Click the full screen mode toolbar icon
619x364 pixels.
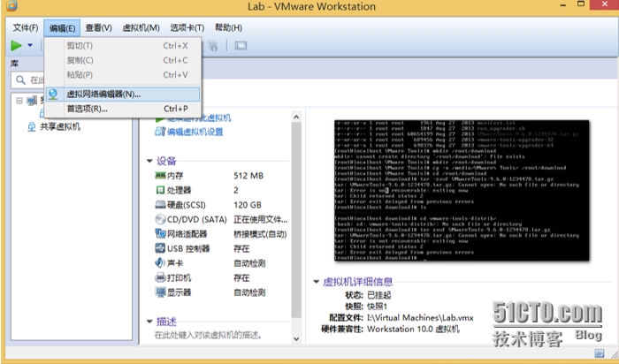[x=241, y=46]
